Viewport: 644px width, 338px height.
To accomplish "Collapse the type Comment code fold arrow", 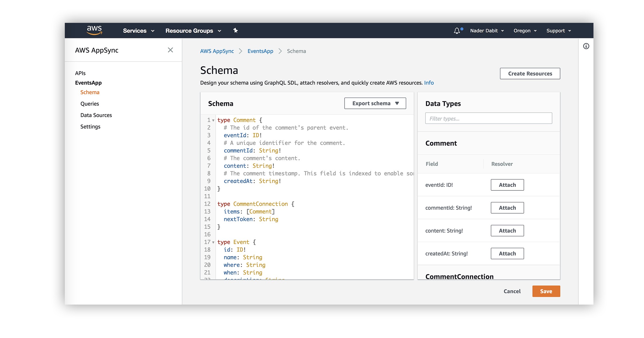I will pos(213,120).
